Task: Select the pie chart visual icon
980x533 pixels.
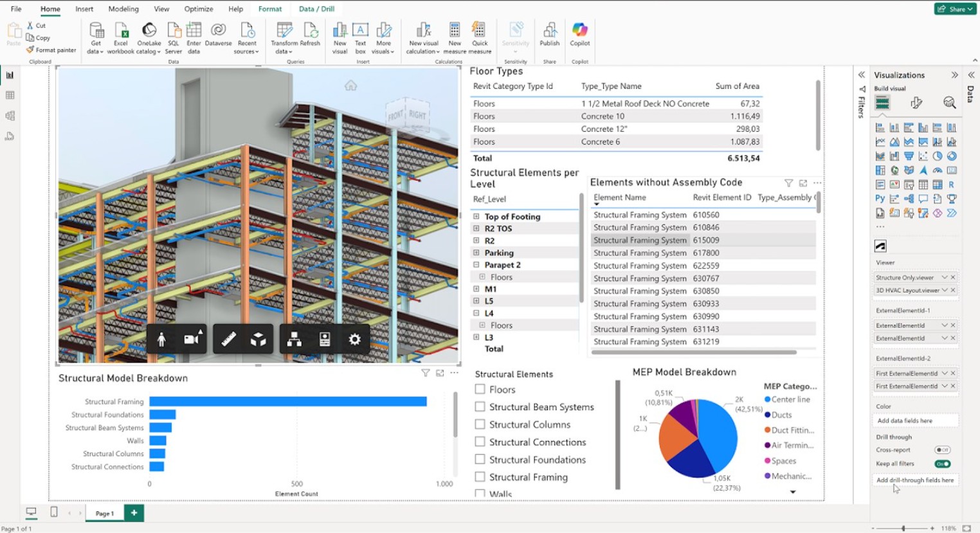Action: tap(936, 156)
